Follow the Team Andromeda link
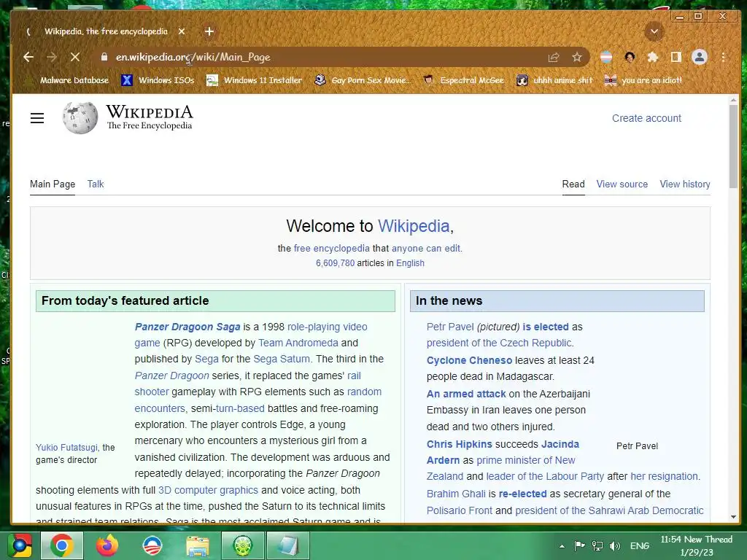The width and height of the screenshot is (747, 560). pyautogui.click(x=298, y=343)
